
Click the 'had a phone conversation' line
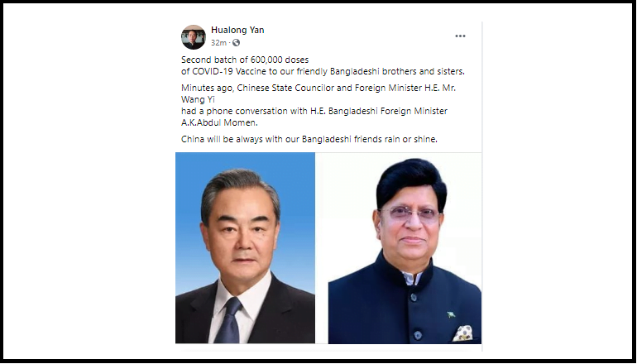(314, 111)
